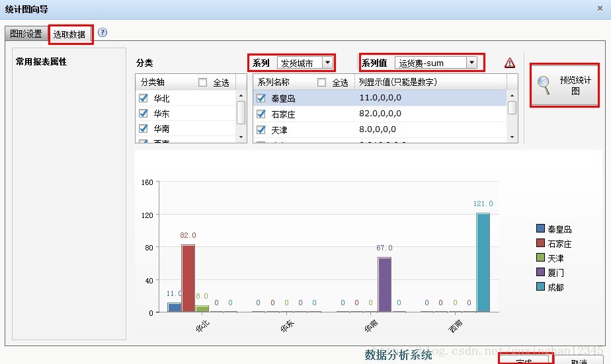Toggle the 分类轴 全选 checkbox
Image resolution: width=611 pixels, height=364 pixels.
click(202, 82)
